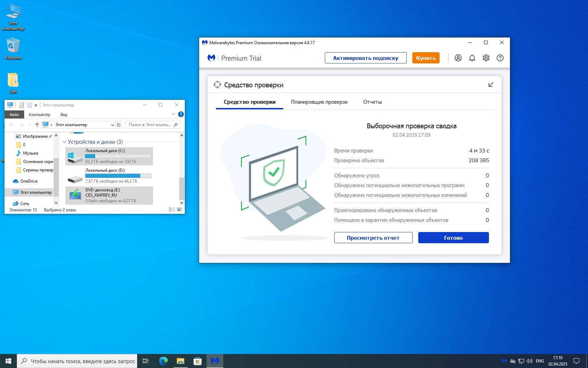Click the Properties icon in Explorer quick access toolbar
This screenshot has width=588, height=368.
pos(21,105)
